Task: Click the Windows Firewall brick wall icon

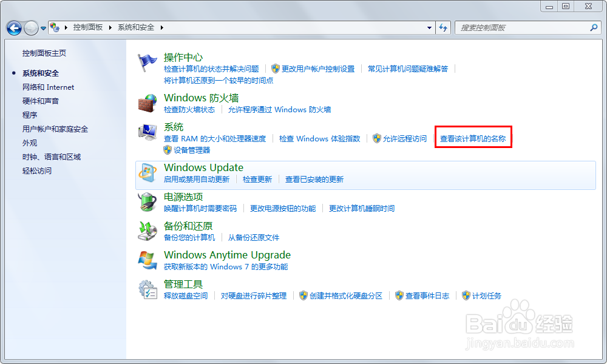Action: point(147,103)
